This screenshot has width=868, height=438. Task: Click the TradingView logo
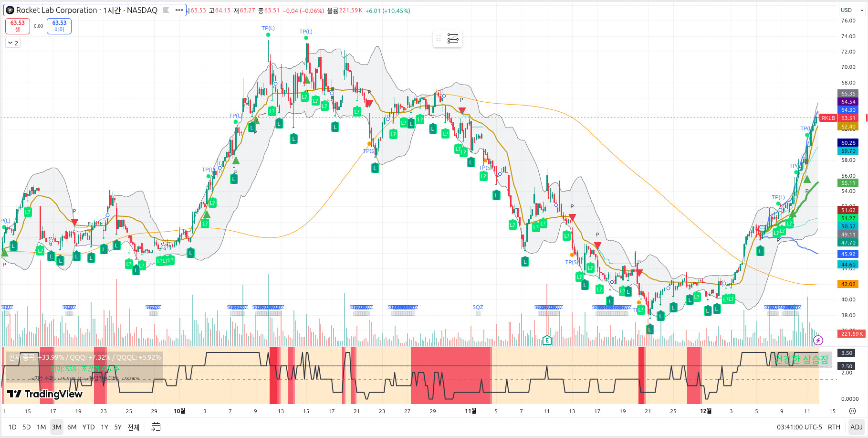tap(45, 394)
